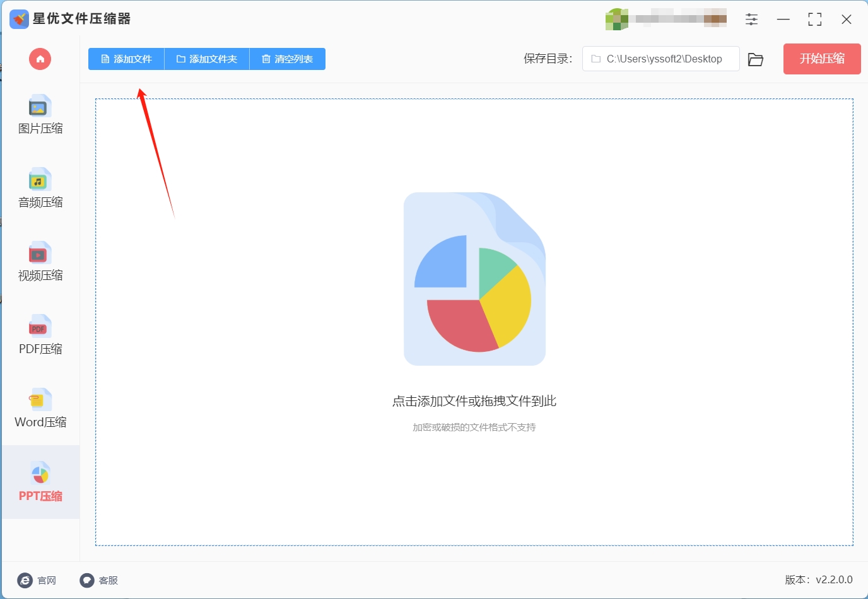Click the save directory path field
Screen dimensions: 868x599
[660, 59]
